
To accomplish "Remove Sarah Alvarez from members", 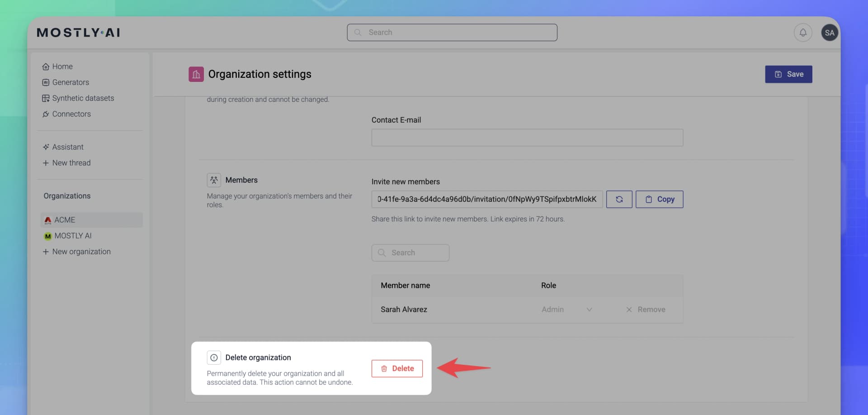I will point(646,310).
